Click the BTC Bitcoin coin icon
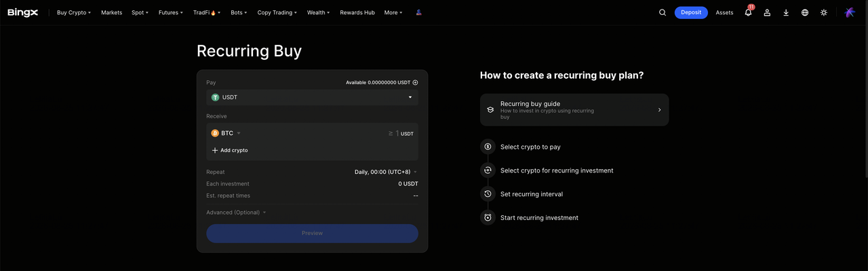868x271 pixels. tap(215, 133)
